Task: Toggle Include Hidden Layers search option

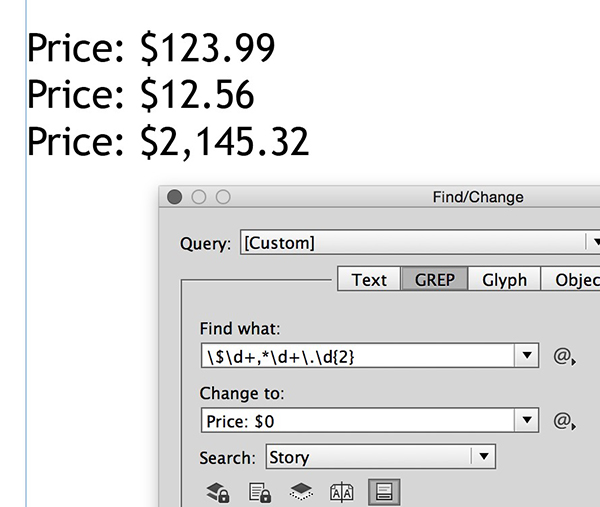Action: pyautogui.click(x=301, y=492)
